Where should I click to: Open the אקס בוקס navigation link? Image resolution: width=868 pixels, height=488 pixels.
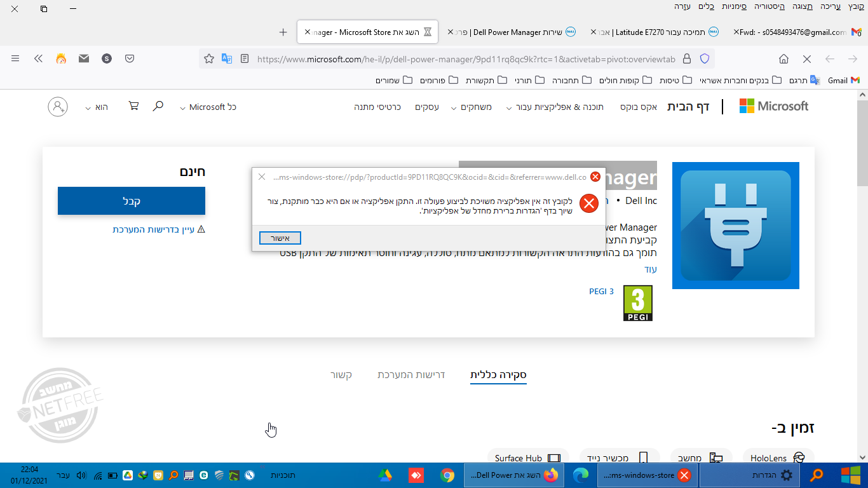coord(639,107)
